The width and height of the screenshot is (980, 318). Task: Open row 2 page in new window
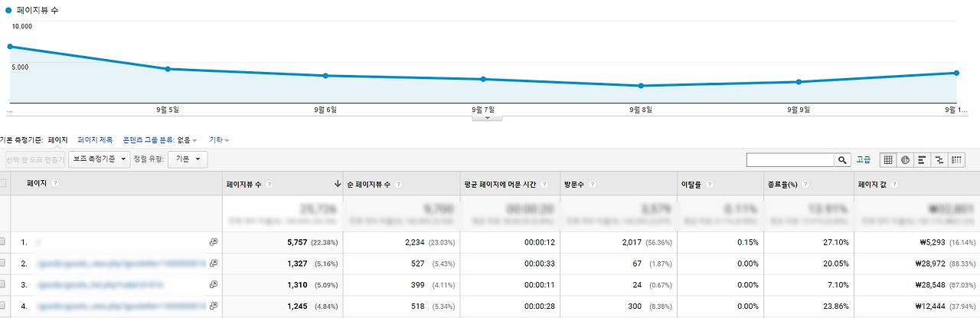click(214, 264)
